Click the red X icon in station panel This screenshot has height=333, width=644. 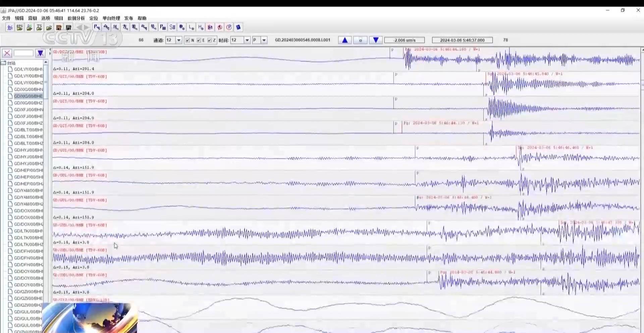(x=7, y=53)
